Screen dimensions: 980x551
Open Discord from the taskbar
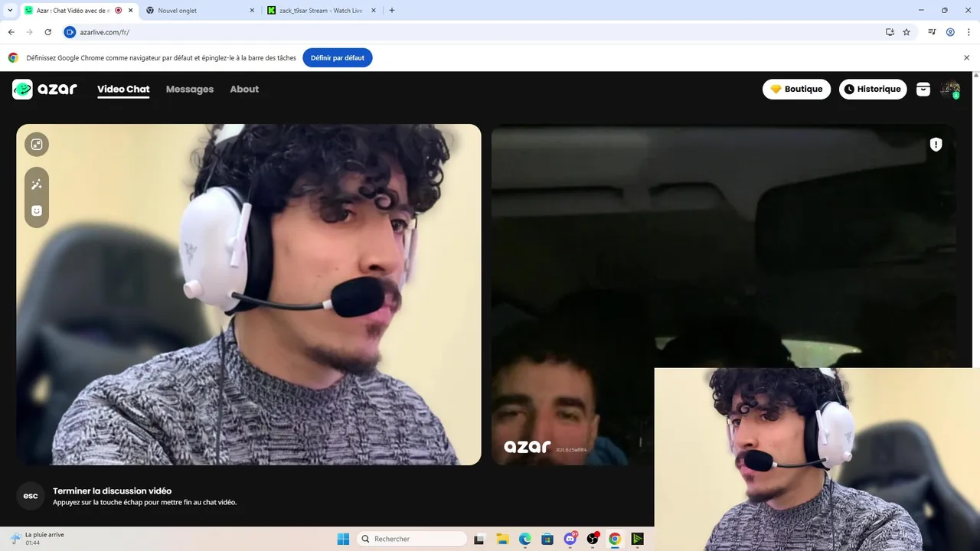pyautogui.click(x=570, y=539)
